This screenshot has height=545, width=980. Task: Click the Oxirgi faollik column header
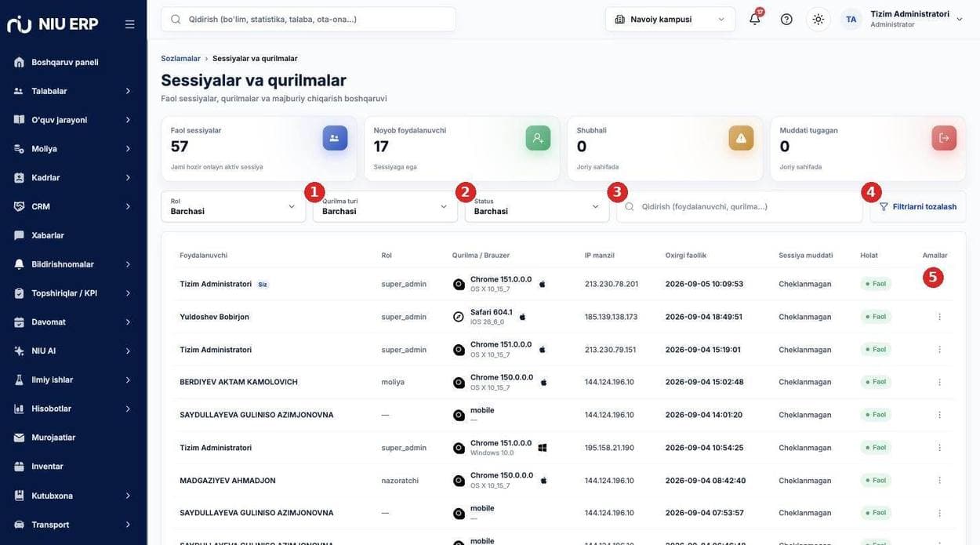[x=686, y=255]
